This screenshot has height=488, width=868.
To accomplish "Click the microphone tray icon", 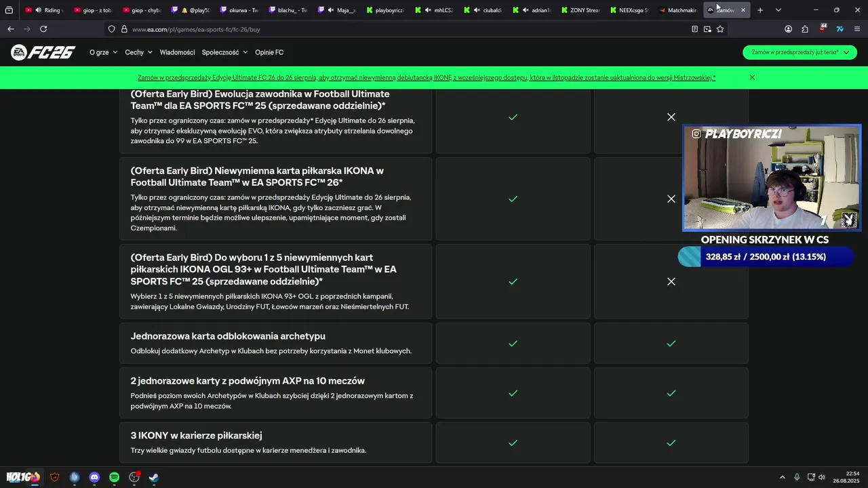I will (x=797, y=477).
